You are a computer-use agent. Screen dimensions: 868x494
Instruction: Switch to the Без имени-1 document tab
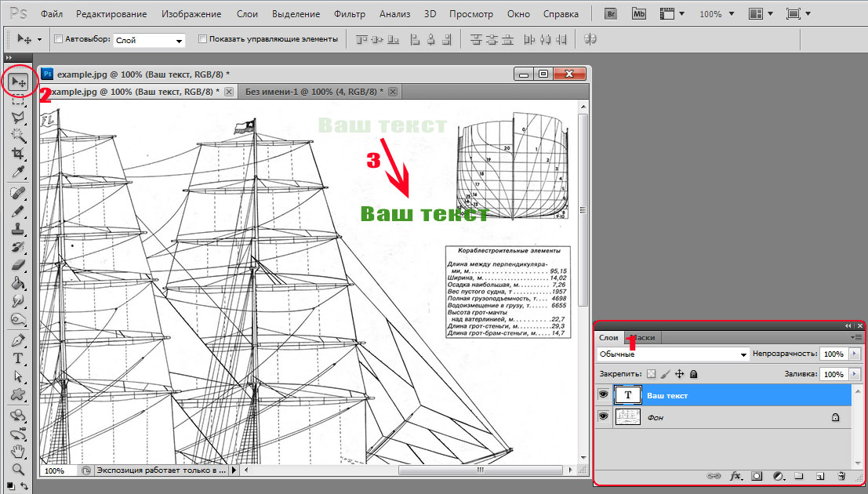[311, 92]
